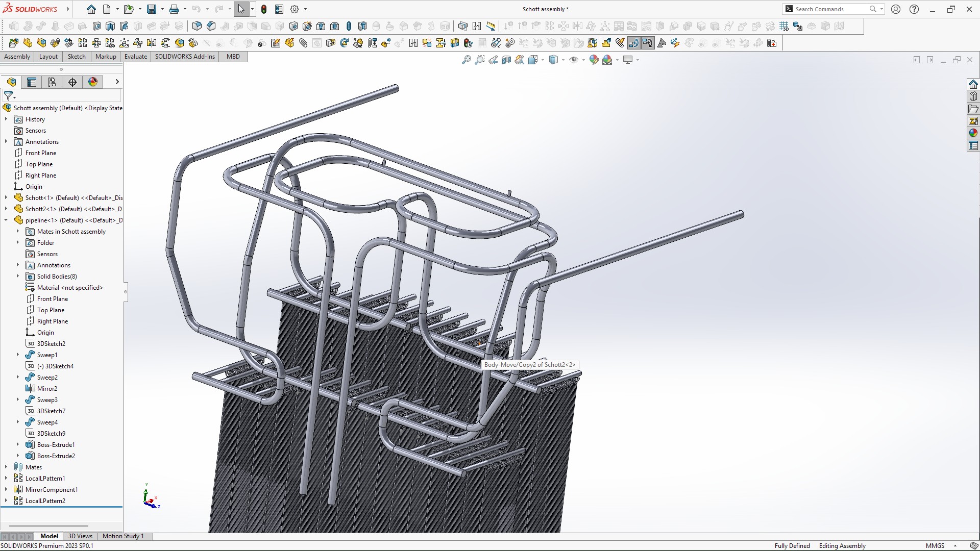Click the MMGS unit system button

pos(935,546)
